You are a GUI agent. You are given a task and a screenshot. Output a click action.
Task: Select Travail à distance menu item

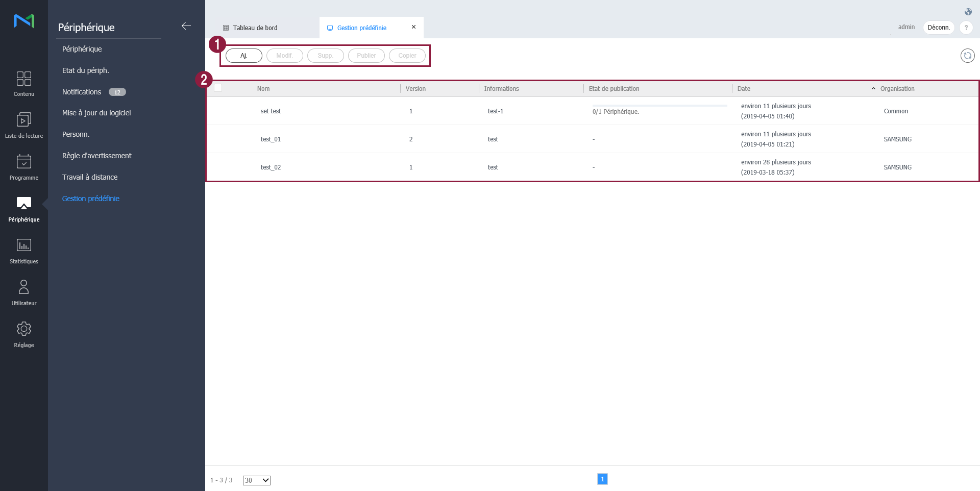(x=90, y=177)
